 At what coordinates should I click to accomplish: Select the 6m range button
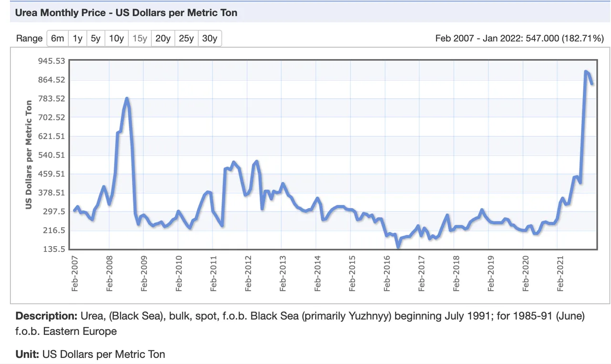tap(57, 39)
